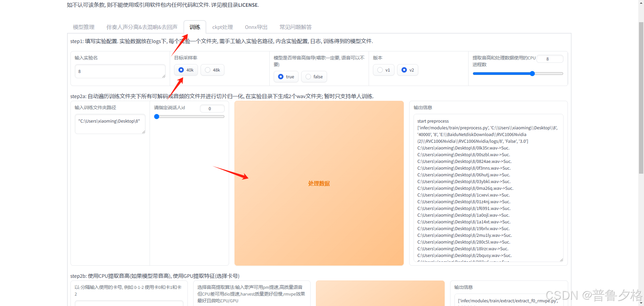Click the 请指定说话人id slider handle
Image resolution: width=644 pixels, height=306 pixels.
pyautogui.click(x=157, y=117)
